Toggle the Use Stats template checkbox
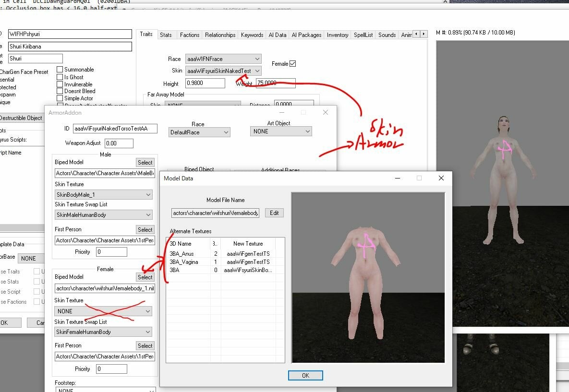This screenshot has width=569, height=392. point(36,281)
